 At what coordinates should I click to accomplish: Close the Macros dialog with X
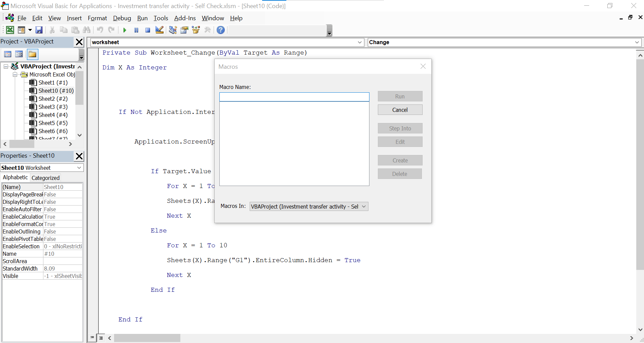tap(423, 66)
